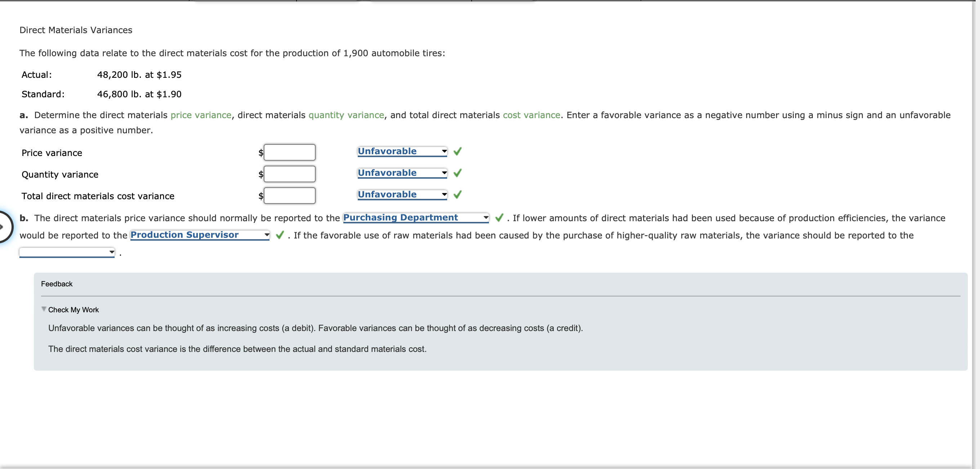Click the Total direct materials cost variance field
This screenshot has width=980, height=469.
pyautogui.click(x=290, y=196)
